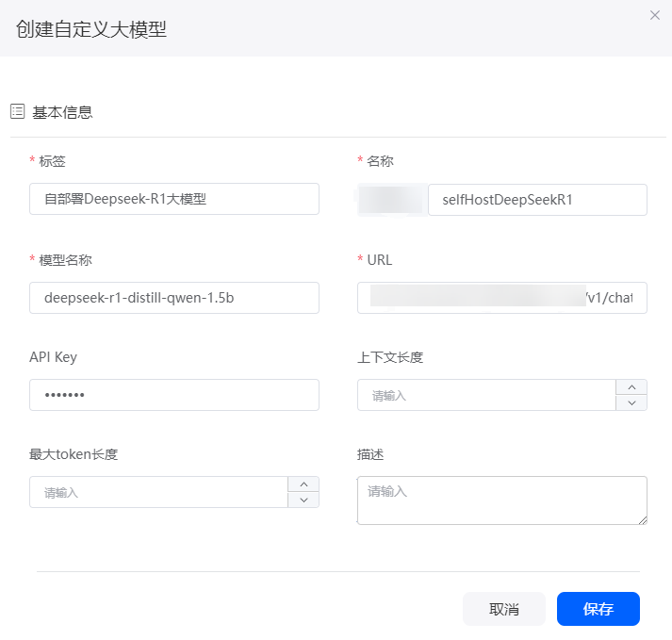Image resolution: width=672 pixels, height=640 pixels.
Task: Focus the 标签 input field
Action: click(174, 199)
